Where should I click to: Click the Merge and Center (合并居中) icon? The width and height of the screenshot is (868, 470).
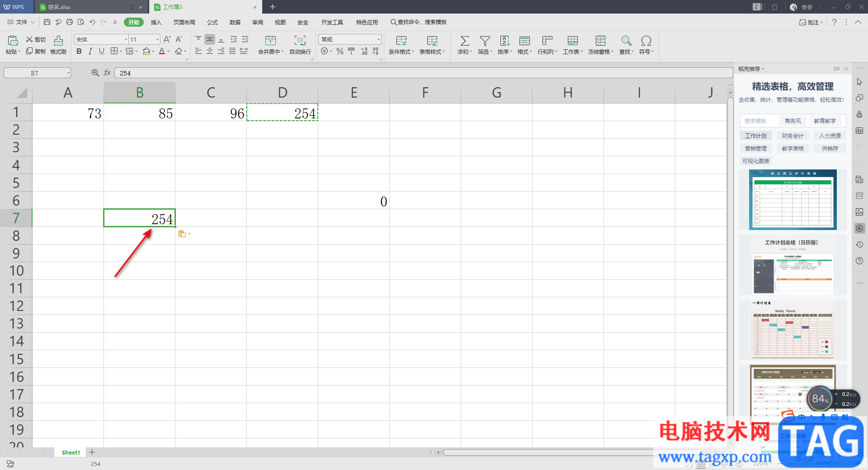270,41
